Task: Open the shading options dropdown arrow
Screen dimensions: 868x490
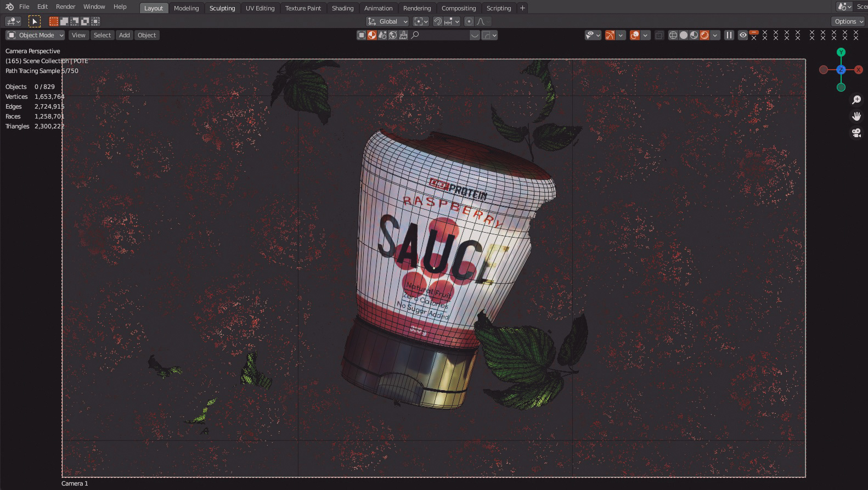Action: tap(715, 35)
